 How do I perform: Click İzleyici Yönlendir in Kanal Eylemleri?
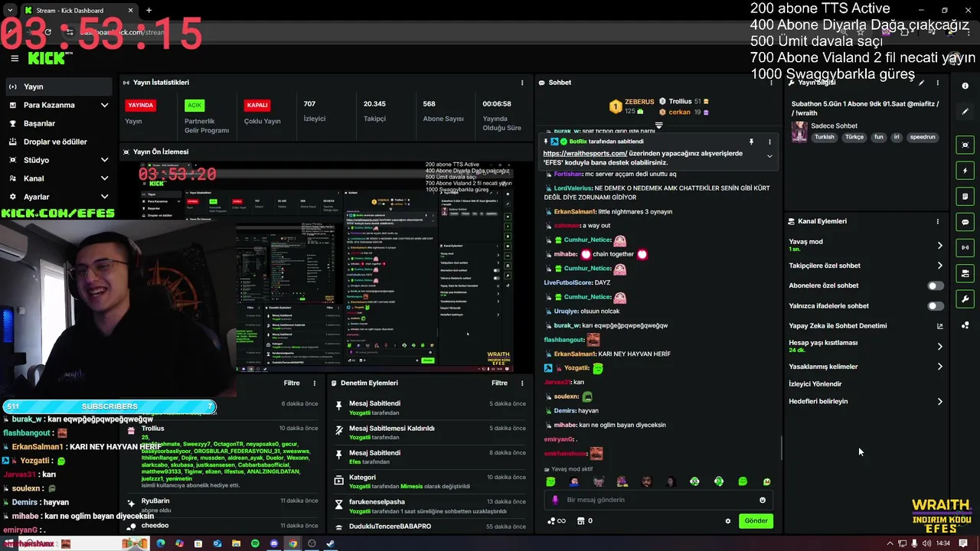(x=815, y=384)
